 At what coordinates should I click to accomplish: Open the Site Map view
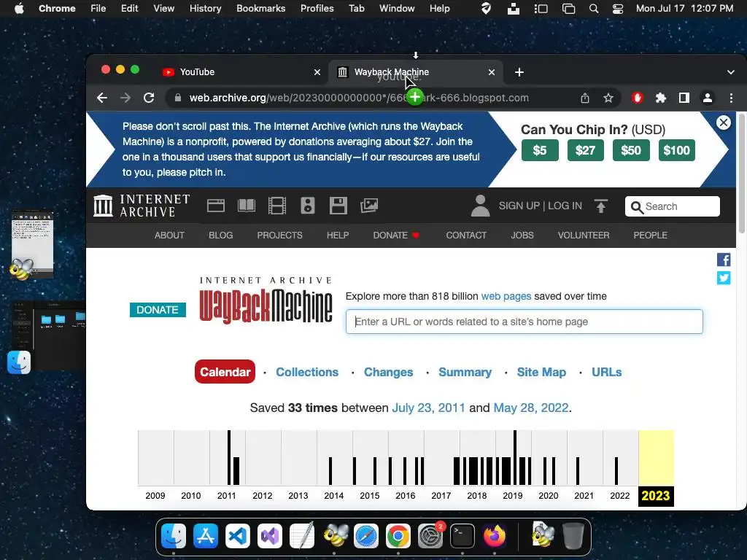tap(541, 372)
